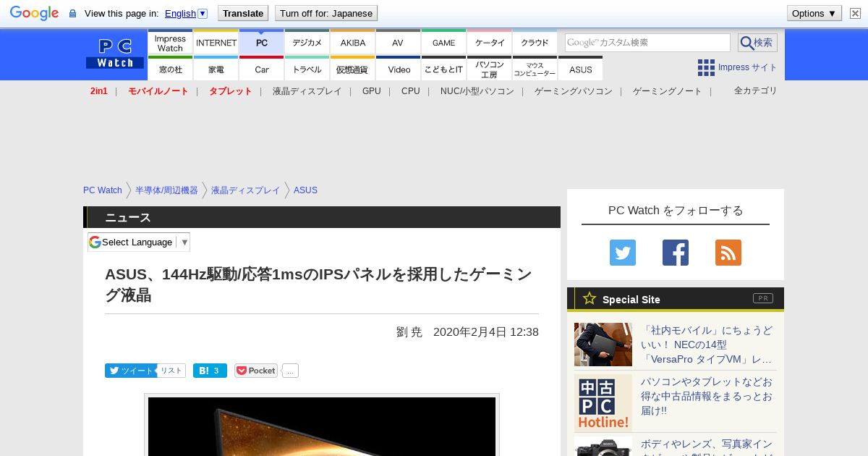Open the 家電 tab

coord(216,69)
